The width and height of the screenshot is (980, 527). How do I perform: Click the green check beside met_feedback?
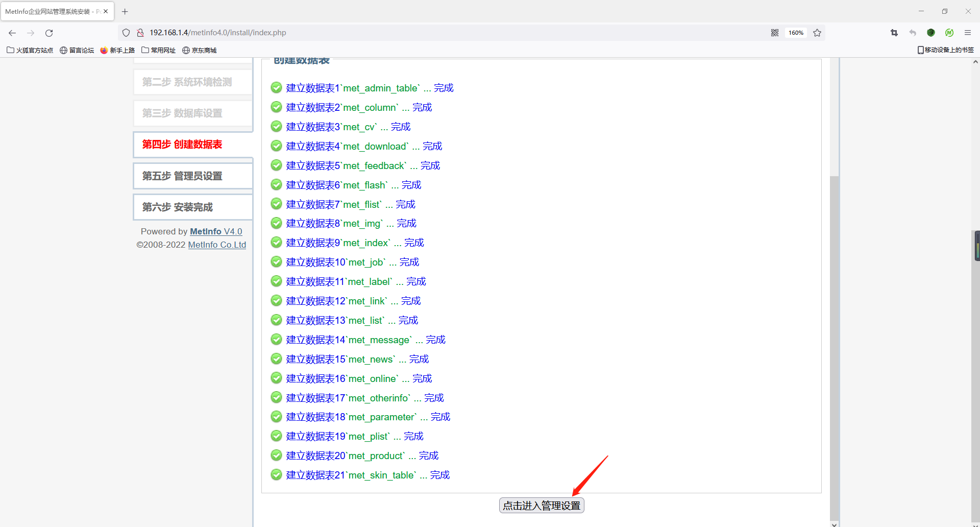276,165
